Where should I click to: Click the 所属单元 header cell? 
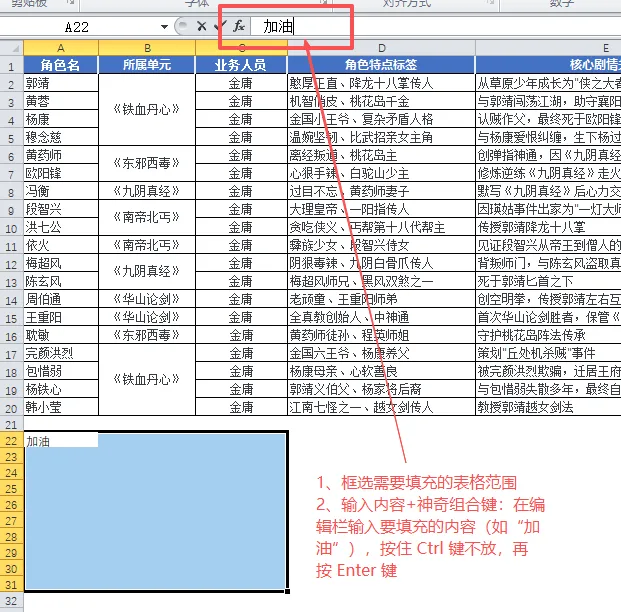[147, 65]
